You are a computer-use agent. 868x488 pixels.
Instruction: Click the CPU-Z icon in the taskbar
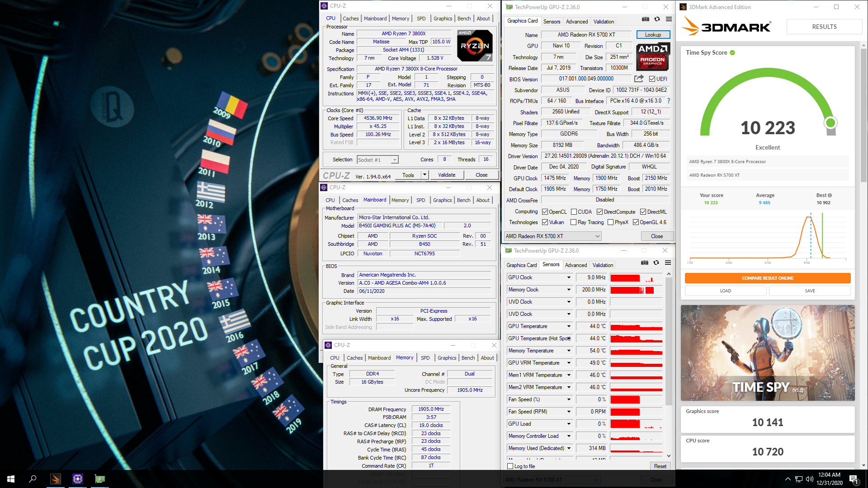(x=78, y=479)
